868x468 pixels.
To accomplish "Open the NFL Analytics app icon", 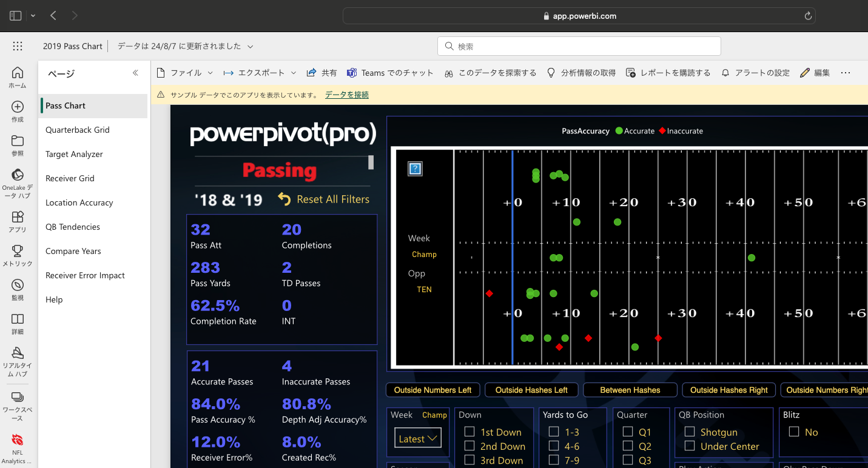I will (x=18, y=440).
